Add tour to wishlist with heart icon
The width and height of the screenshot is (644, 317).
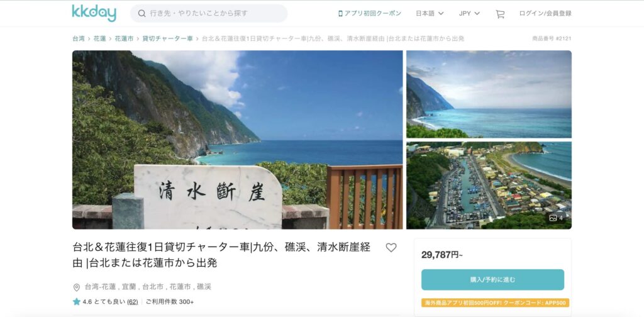[391, 248]
